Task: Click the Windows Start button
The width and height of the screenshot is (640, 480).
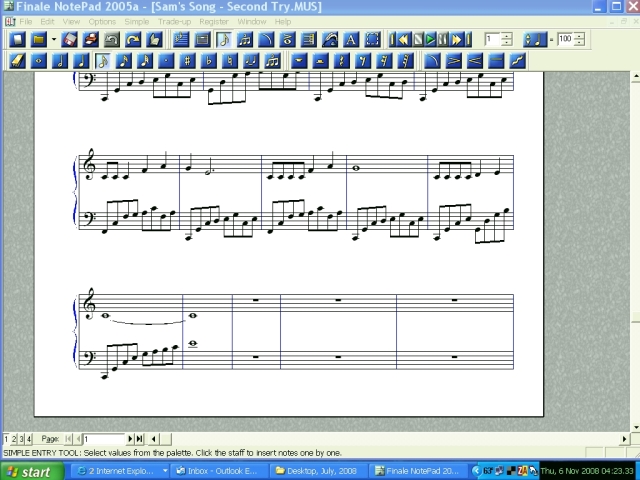Action: (28, 471)
